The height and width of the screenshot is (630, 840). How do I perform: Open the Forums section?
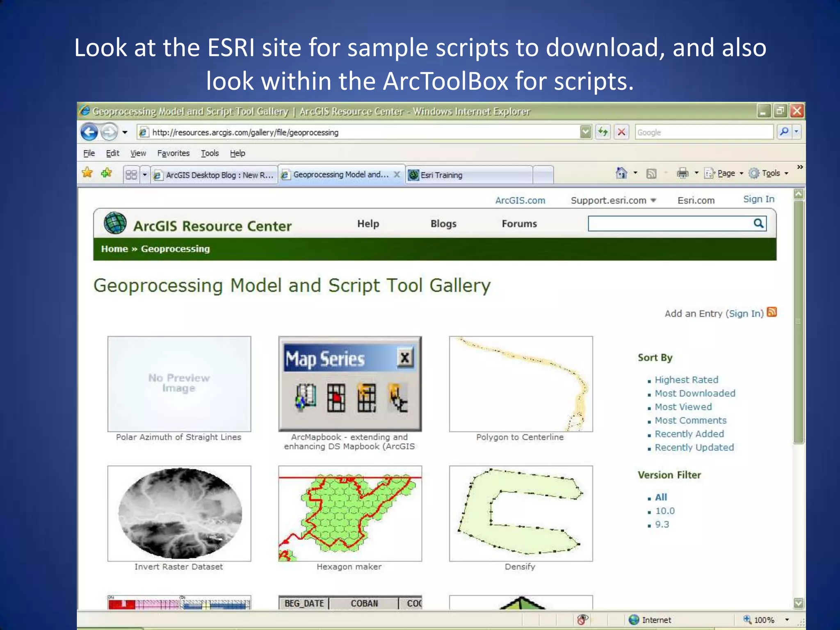coord(519,224)
